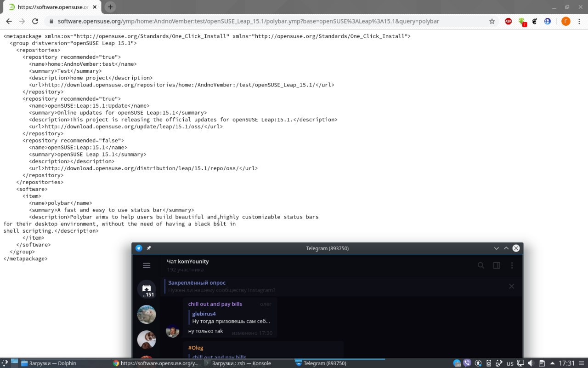Minimize Telegram window with down chevron
This screenshot has height=368, width=588.
[x=497, y=248]
